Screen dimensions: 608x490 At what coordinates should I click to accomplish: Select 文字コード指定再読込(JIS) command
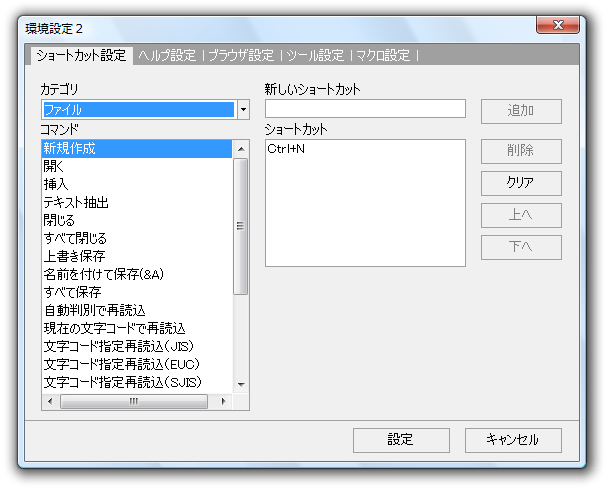point(137,346)
